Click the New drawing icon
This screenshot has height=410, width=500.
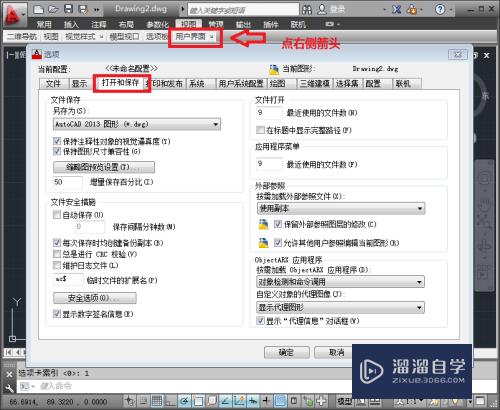(x=39, y=9)
